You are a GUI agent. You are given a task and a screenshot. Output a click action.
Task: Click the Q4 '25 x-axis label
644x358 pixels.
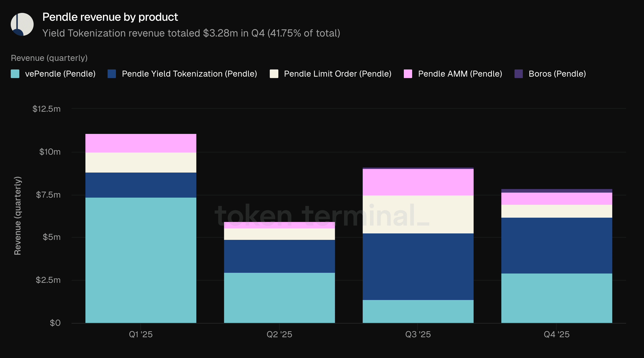(556, 334)
